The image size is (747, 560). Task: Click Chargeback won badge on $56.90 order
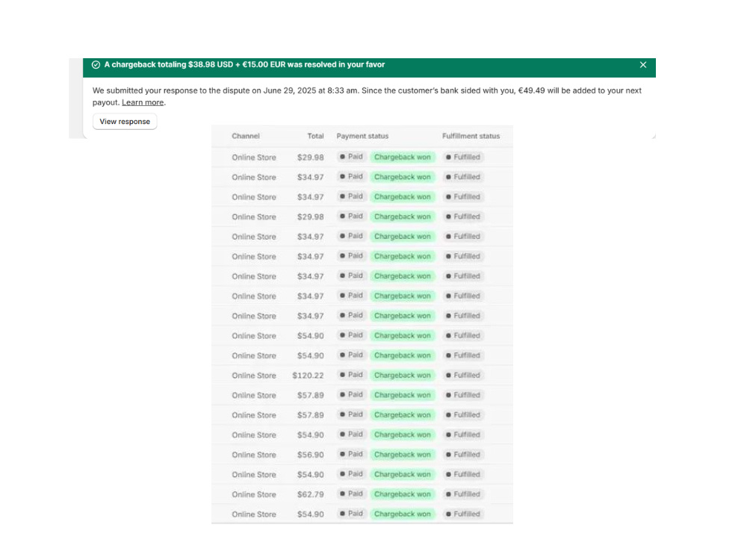(402, 454)
